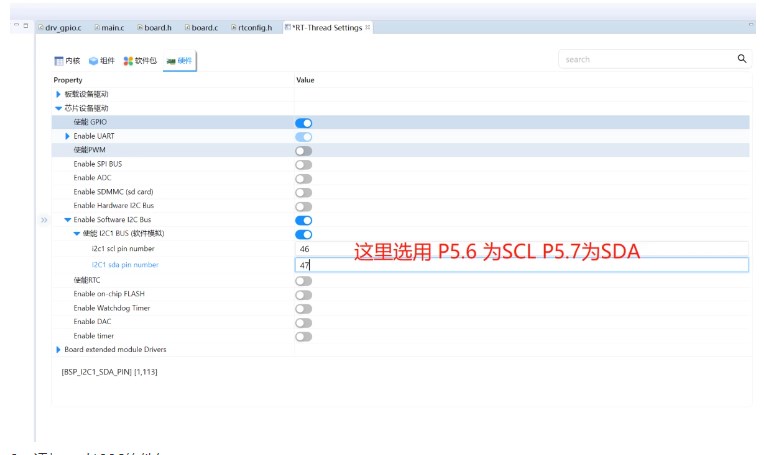Open the board.c tab
Viewport: 764px width, 455px height.
(201, 28)
